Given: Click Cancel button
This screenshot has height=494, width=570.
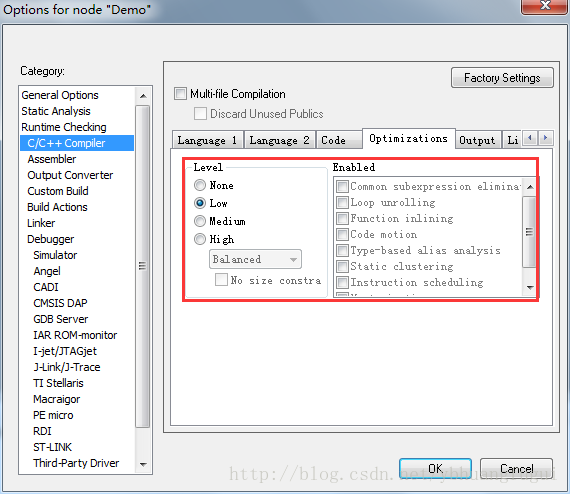Looking at the screenshot, I should click(x=516, y=469).
